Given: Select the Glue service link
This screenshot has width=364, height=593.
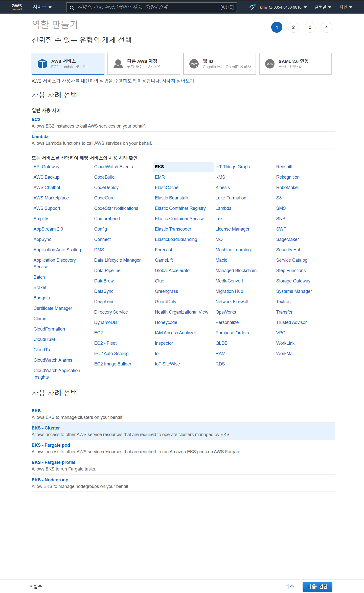Looking at the screenshot, I should point(160,281).
